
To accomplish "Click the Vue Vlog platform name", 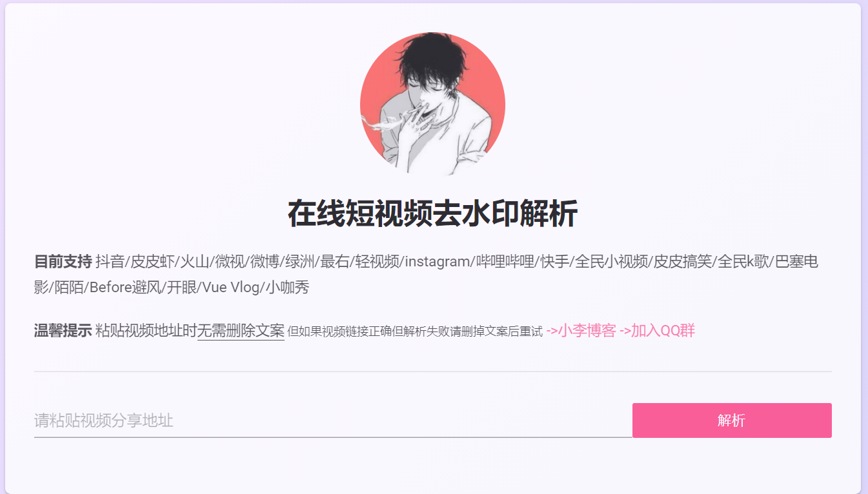I will [x=231, y=288].
